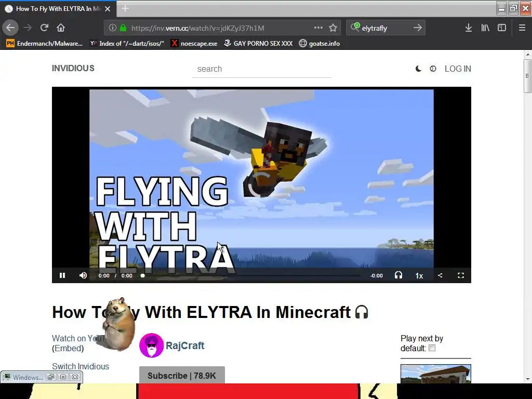
Task: Open the RajCraft channel name link
Action: click(x=185, y=345)
